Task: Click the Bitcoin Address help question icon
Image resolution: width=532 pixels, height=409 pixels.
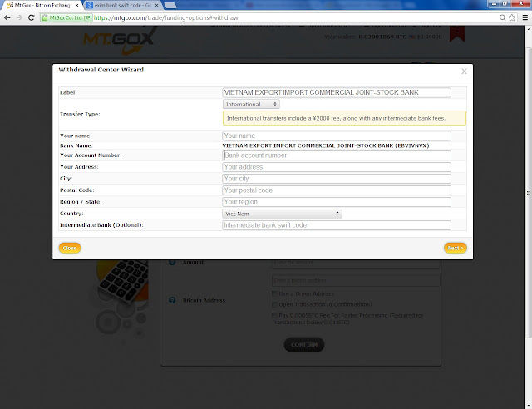Action: pyautogui.click(x=172, y=300)
